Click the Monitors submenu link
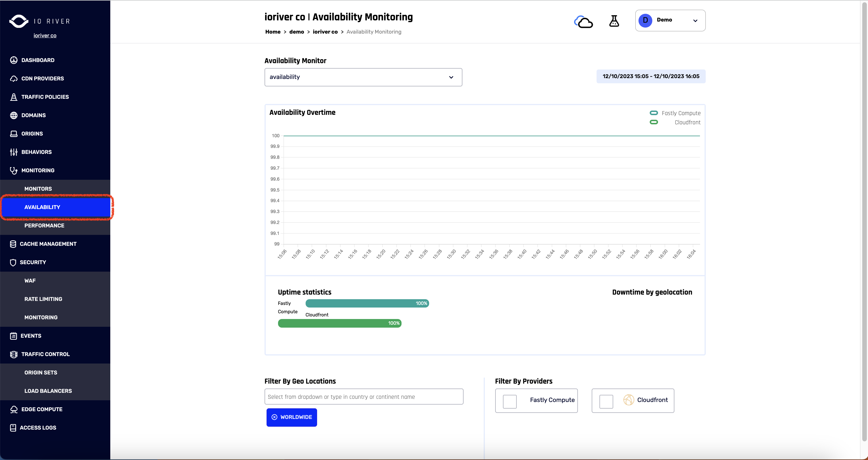 [38, 189]
